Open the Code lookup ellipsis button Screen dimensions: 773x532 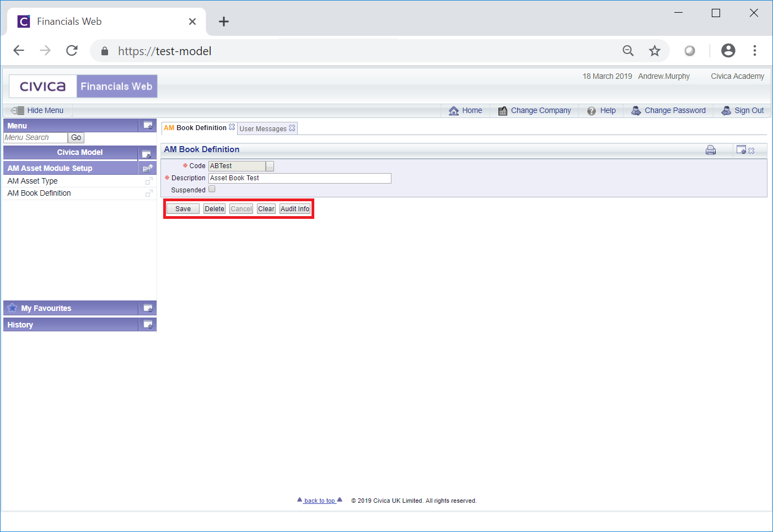(x=270, y=166)
